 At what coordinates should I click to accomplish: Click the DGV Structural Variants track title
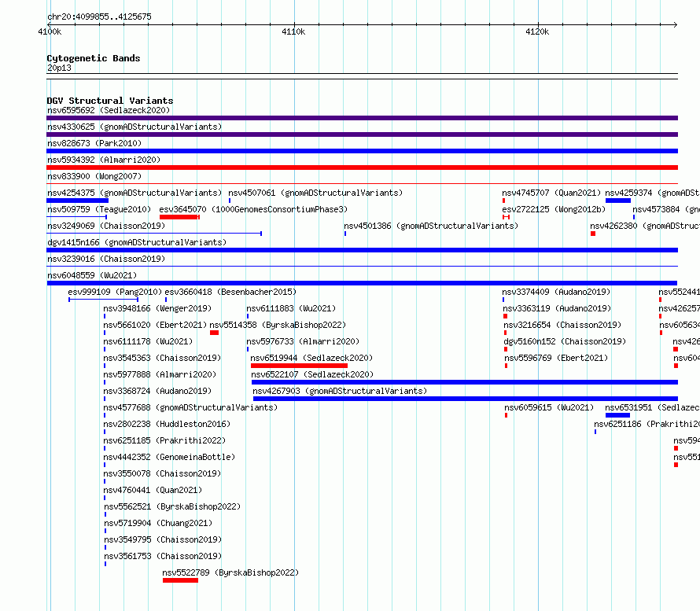110,101
